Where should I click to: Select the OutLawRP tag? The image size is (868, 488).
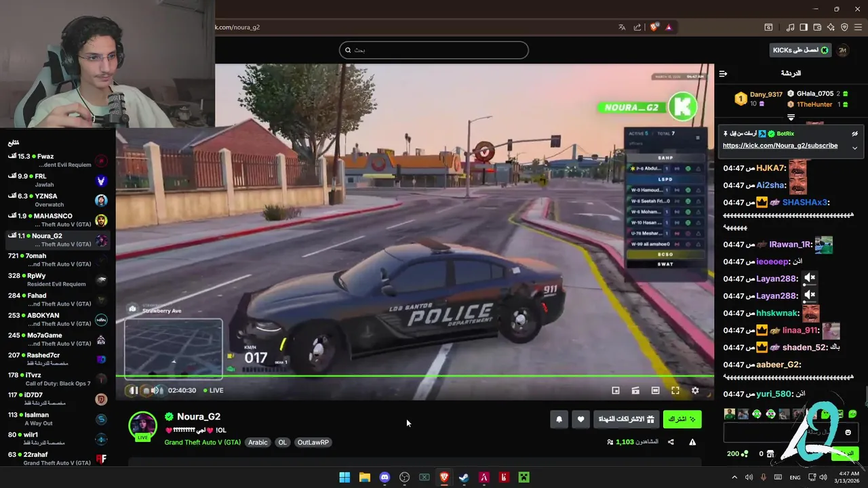[x=313, y=443]
